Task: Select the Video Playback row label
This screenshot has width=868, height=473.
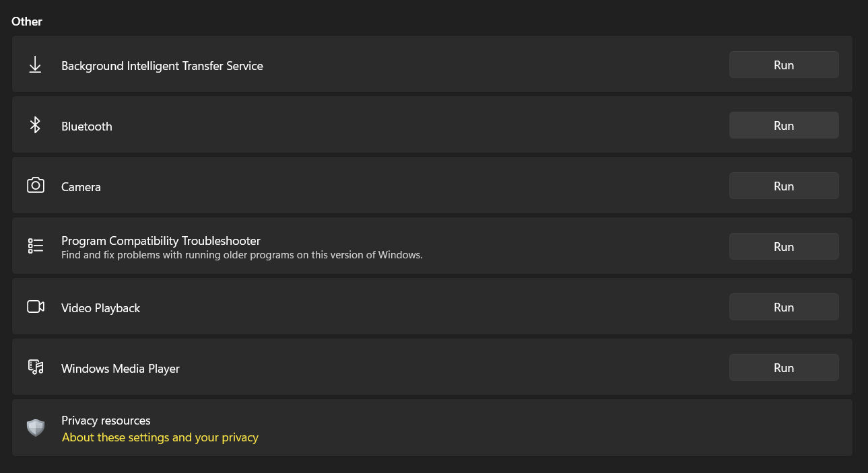Action: (x=100, y=308)
